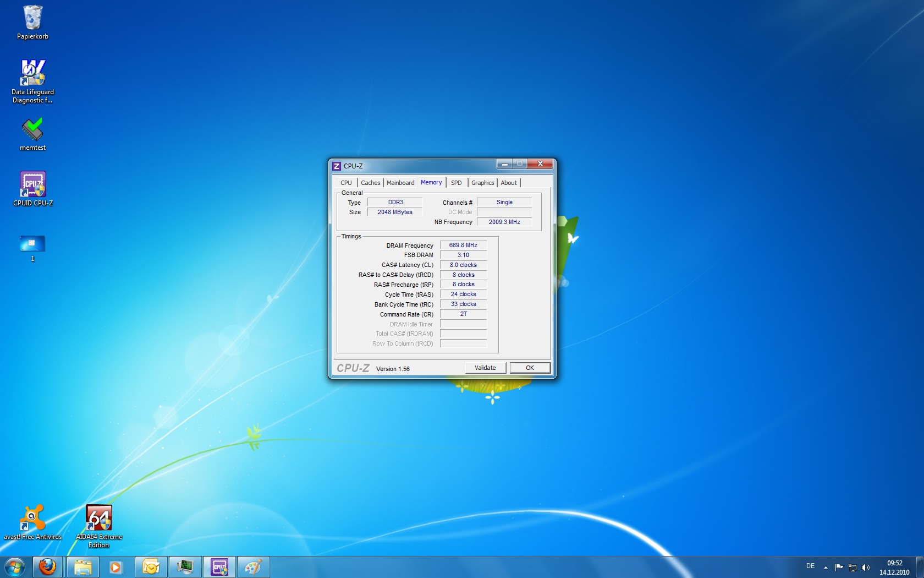
Task: Click the volume speaker tray icon
Action: (866, 567)
